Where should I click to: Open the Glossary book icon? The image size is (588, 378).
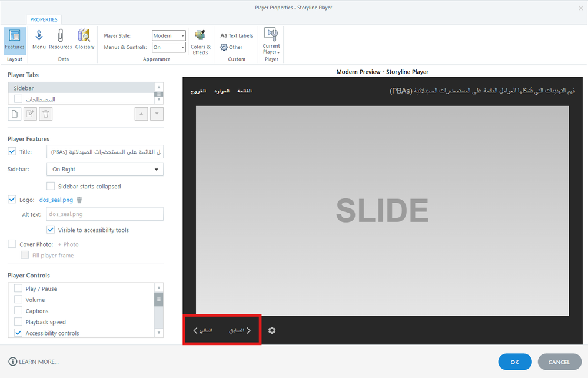(x=84, y=39)
